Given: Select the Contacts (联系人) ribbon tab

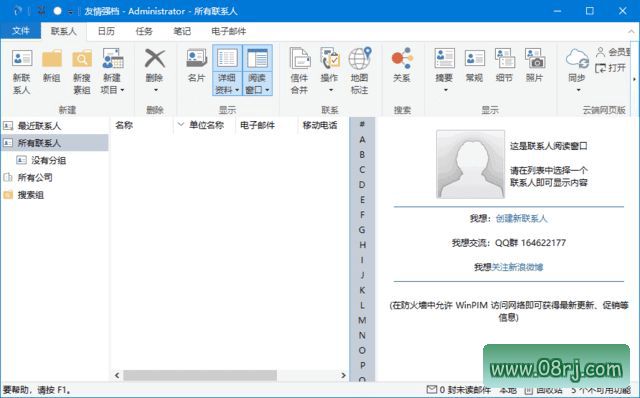Looking at the screenshot, I should tap(63, 31).
